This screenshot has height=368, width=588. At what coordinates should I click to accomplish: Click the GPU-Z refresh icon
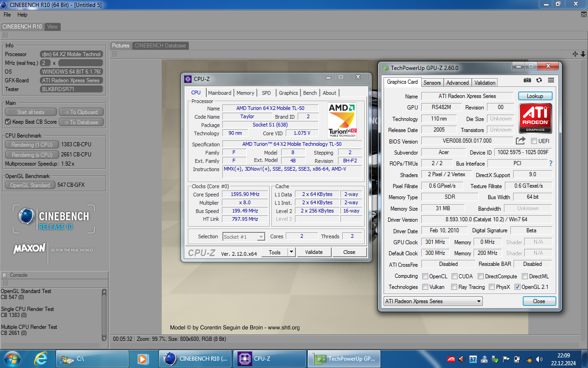click(x=539, y=80)
